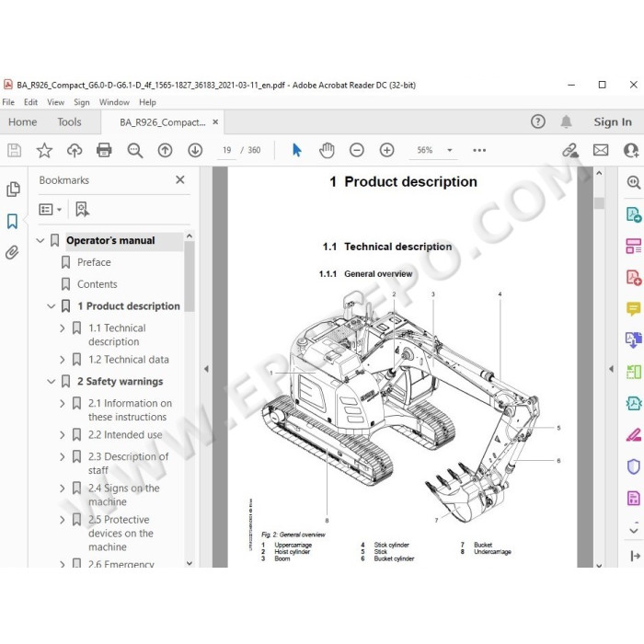The image size is (644, 644).
Task: Expand 1.1 Technical description bookmark
Action: coord(62,328)
